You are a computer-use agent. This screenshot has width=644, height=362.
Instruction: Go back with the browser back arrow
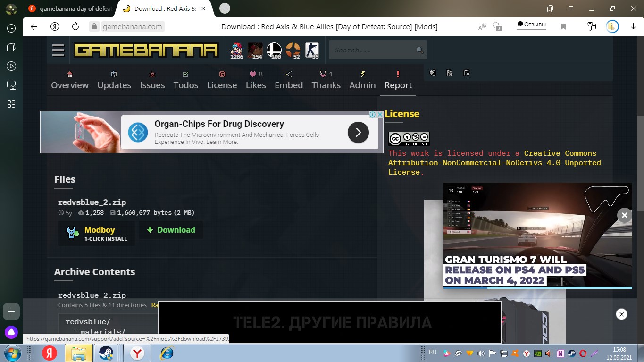(34, 26)
